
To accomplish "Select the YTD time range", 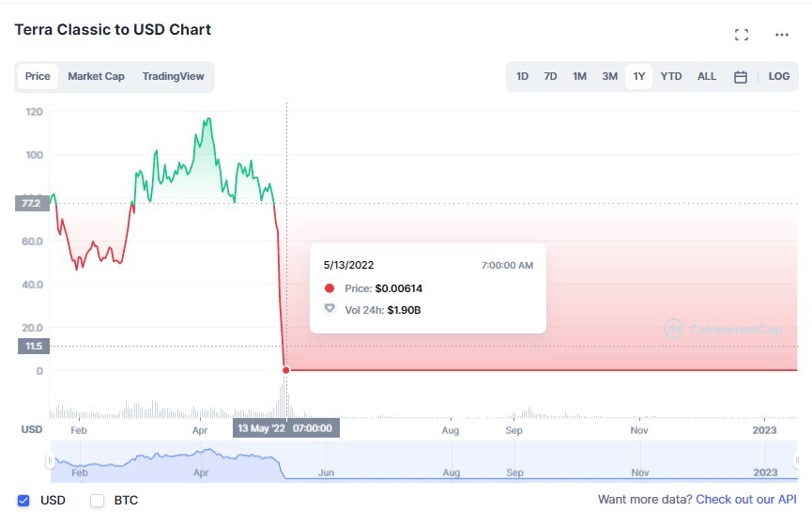I will point(671,76).
